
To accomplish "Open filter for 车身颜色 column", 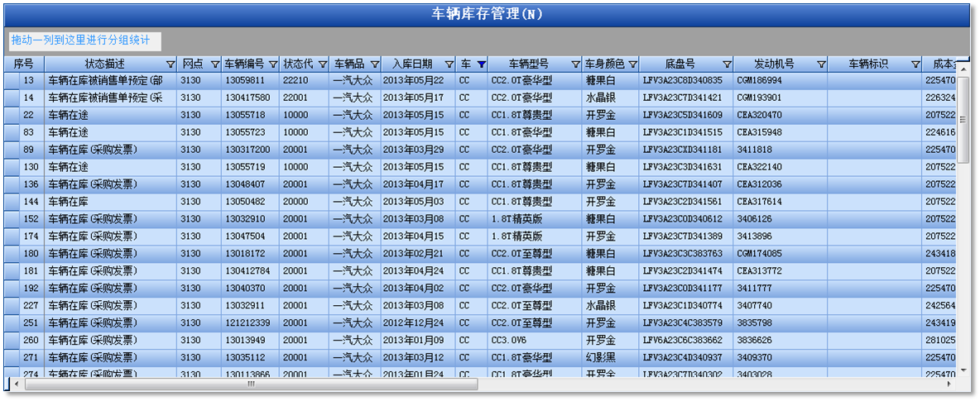I will point(633,64).
